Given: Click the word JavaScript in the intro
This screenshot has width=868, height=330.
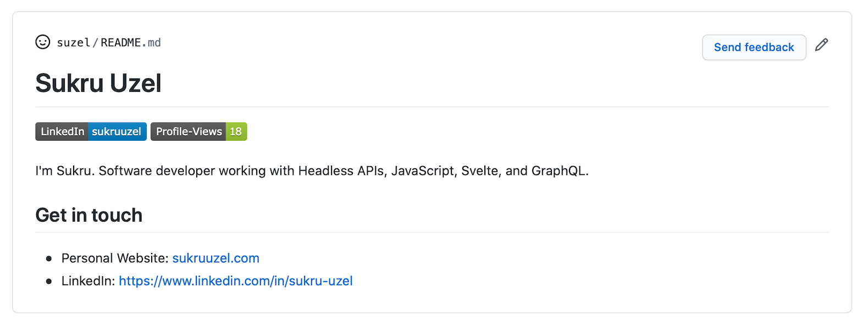Looking at the screenshot, I should click(x=423, y=171).
